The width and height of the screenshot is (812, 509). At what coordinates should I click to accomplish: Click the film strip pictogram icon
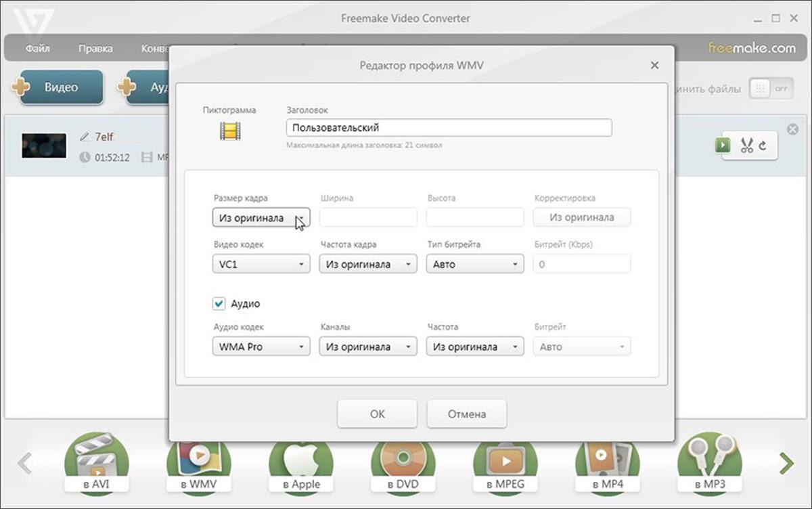(230, 130)
